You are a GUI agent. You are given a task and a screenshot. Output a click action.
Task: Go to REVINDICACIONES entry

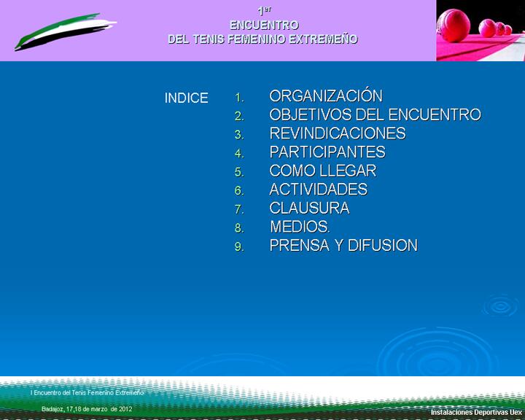(x=337, y=134)
